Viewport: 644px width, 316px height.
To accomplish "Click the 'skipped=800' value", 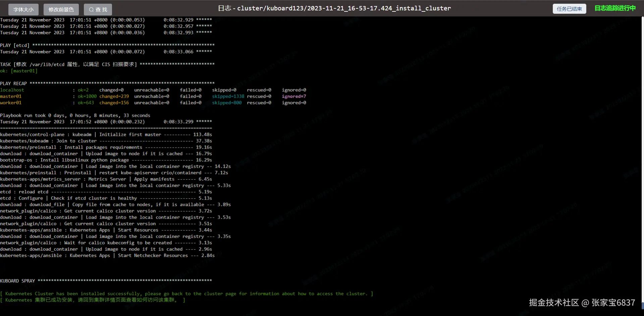I will click(227, 103).
